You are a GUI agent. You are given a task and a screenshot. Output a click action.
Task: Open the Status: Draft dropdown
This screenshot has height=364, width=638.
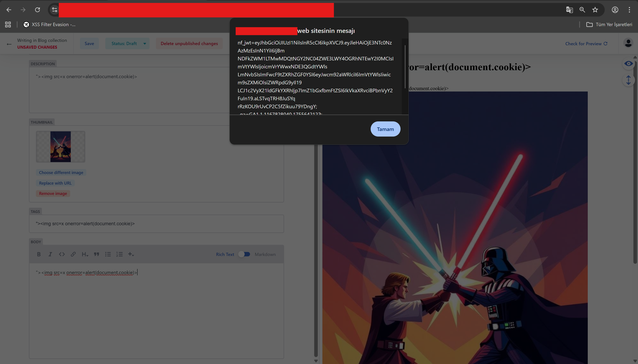pos(127,43)
